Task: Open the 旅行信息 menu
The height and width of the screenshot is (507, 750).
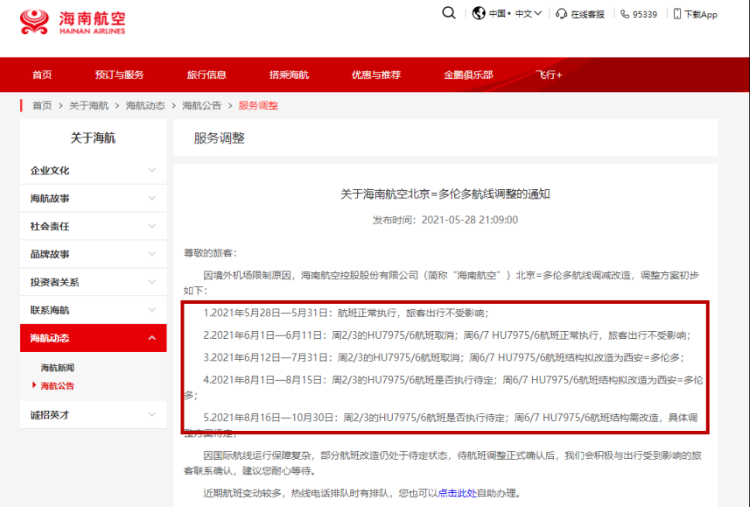Action: [x=206, y=75]
